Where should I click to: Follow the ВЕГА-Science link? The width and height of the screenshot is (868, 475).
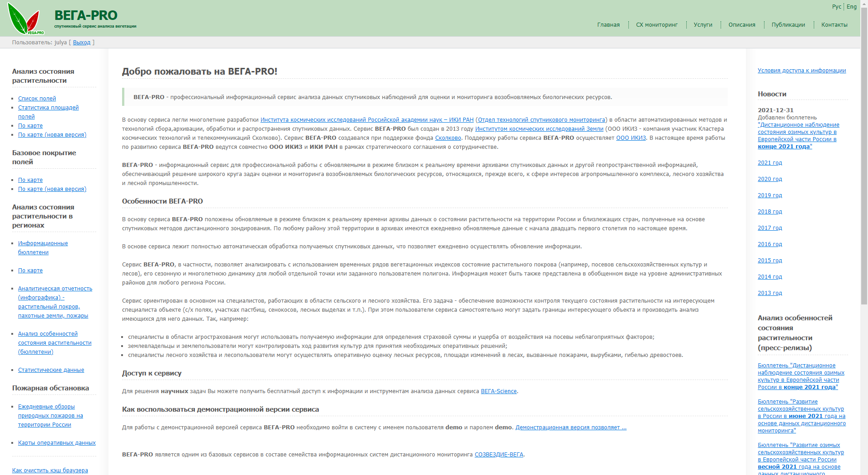click(498, 391)
